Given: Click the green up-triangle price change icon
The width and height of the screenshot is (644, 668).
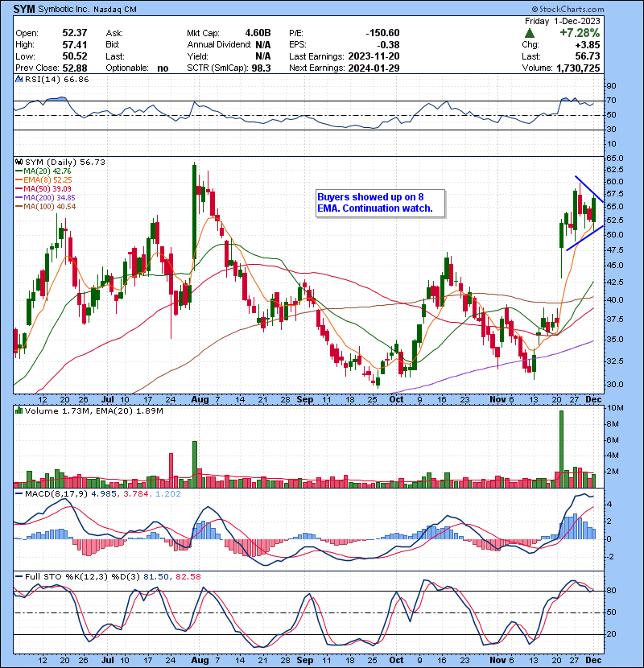Looking at the screenshot, I should (x=530, y=33).
